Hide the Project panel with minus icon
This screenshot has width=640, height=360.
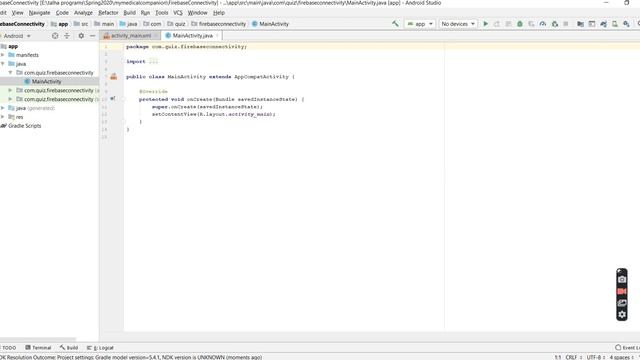coord(93,36)
